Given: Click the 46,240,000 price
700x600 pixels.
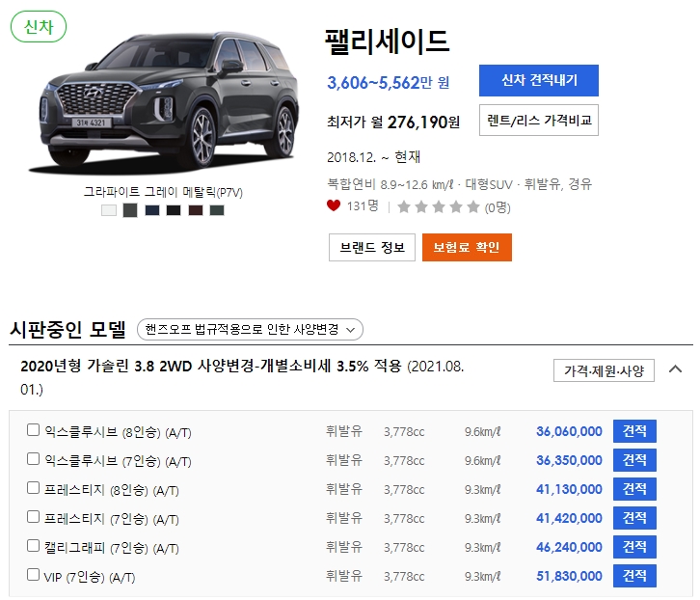Looking at the screenshot, I should tap(569, 547).
